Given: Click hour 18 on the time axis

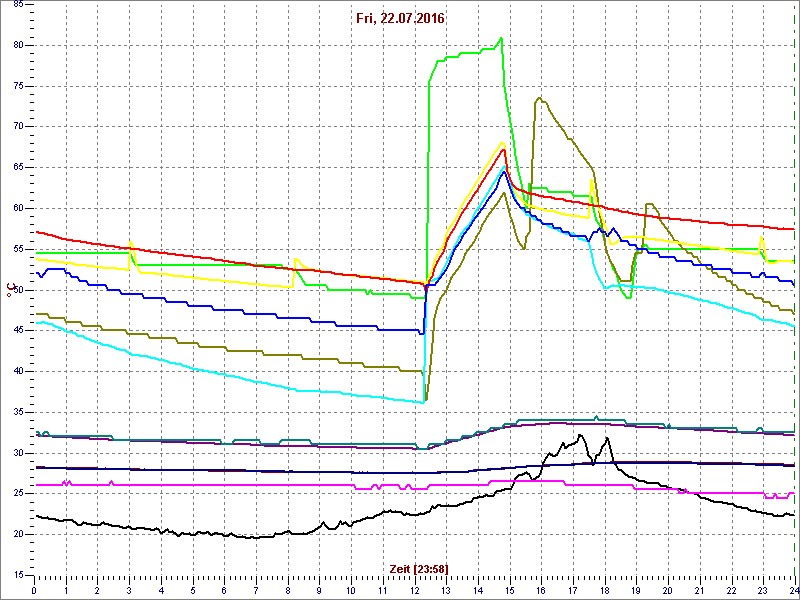Looking at the screenshot, I should [606, 590].
